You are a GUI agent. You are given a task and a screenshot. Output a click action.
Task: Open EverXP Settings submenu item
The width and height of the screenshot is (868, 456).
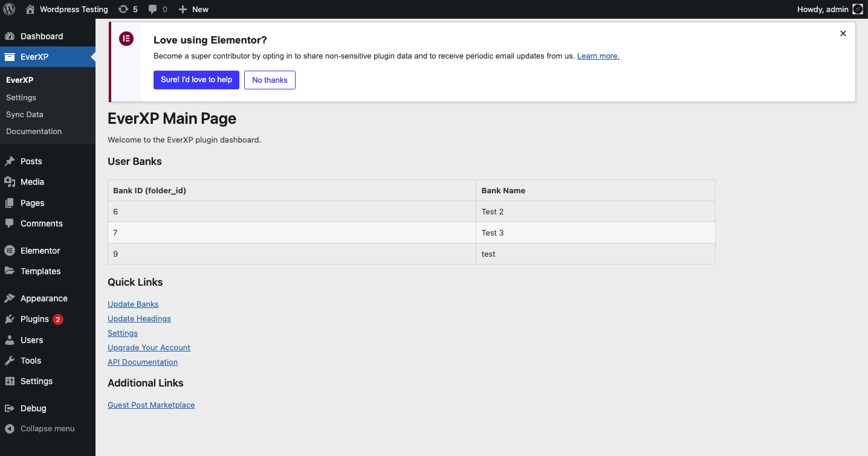[21, 97]
